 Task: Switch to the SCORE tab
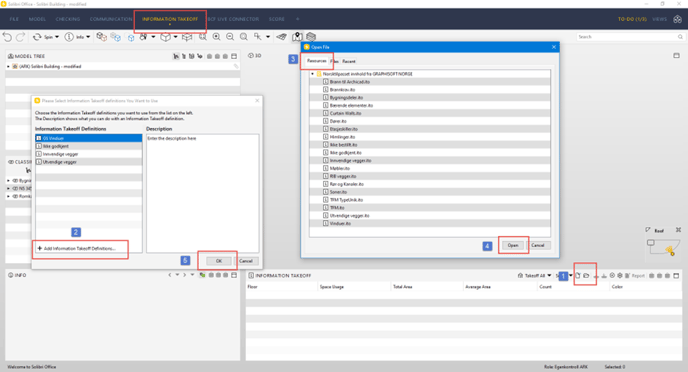click(x=276, y=19)
